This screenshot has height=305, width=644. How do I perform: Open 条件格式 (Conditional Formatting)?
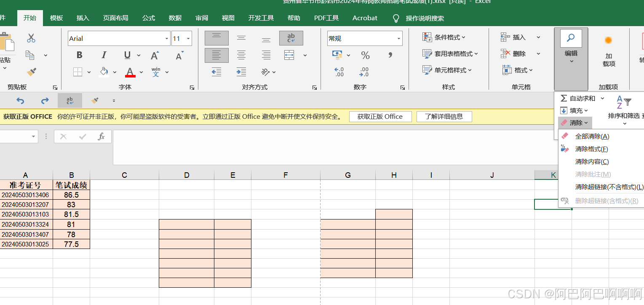pyautogui.click(x=442, y=37)
